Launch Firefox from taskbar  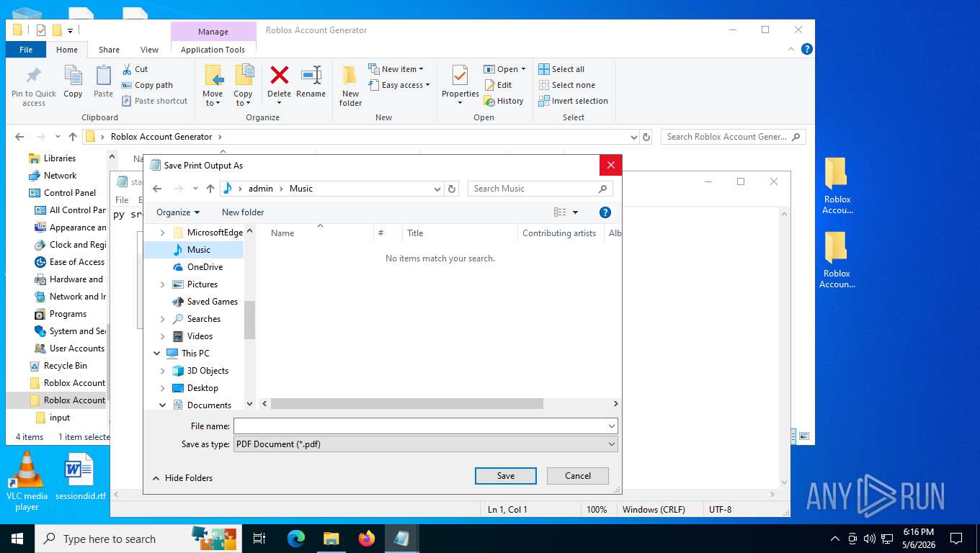(x=367, y=539)
